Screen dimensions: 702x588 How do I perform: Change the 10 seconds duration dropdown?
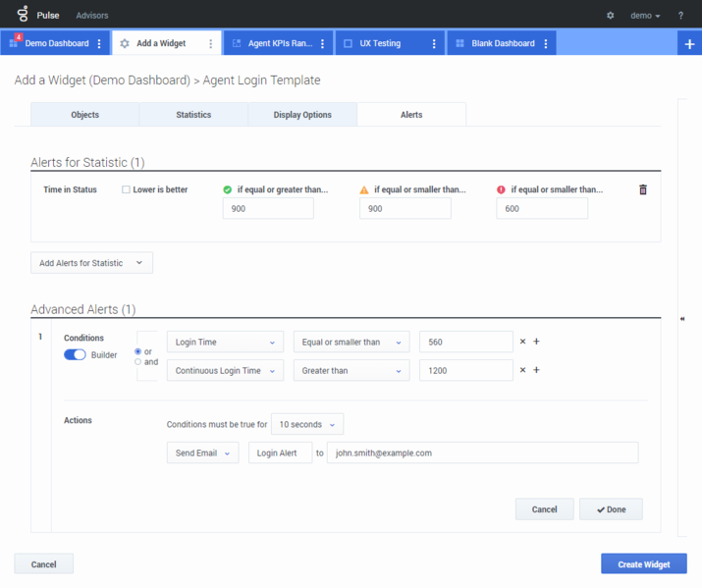click(x=306, y=425)
